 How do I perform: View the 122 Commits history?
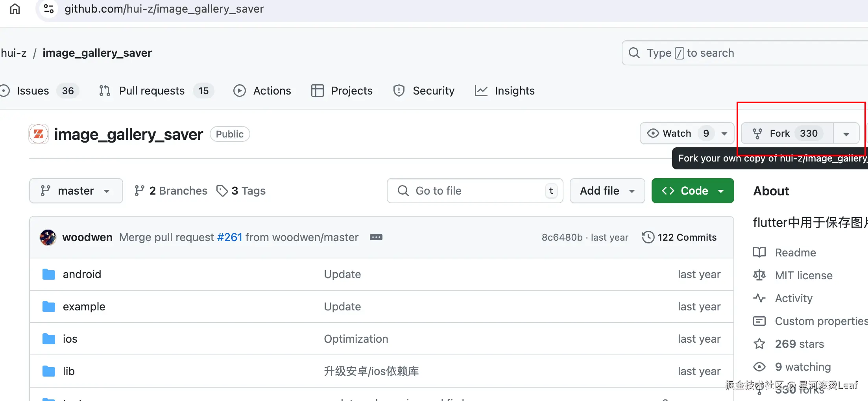tap(679, 237)
